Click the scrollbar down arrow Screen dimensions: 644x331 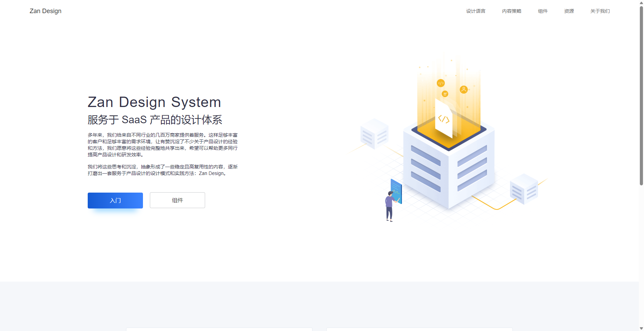pyautogui.click(x=641, y=328)
